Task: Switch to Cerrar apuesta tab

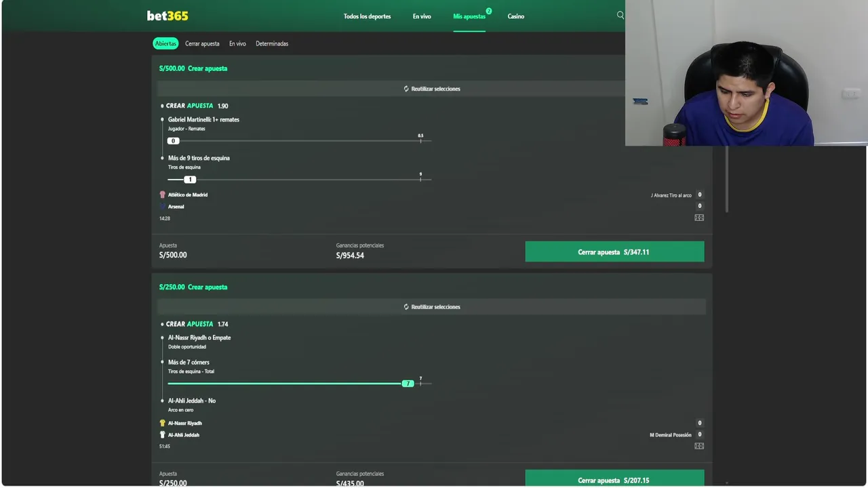Action: pos(202,43)
